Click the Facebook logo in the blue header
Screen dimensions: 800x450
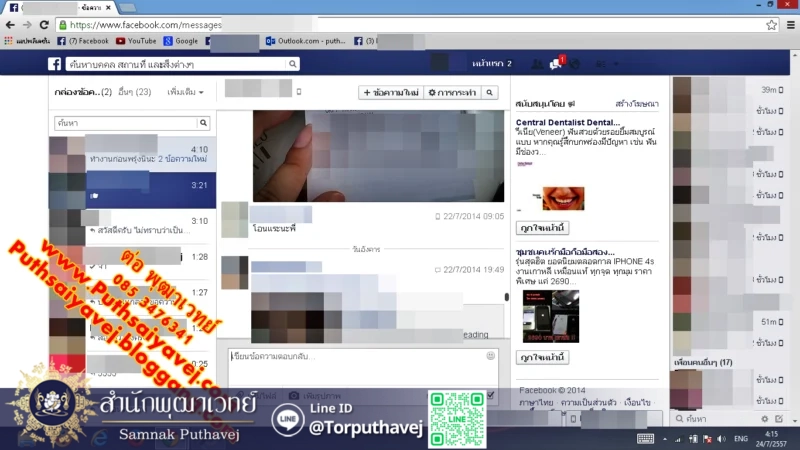click(x=55, y=64)
